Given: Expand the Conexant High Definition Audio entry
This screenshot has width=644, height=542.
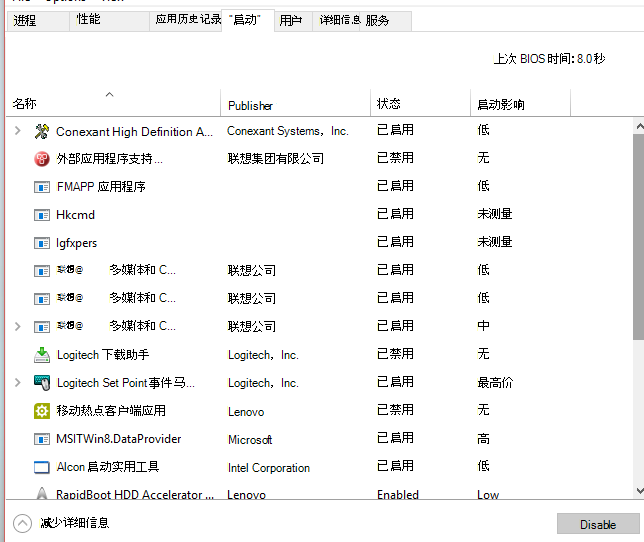Looking at the screenshot, I should coord(18,131).
